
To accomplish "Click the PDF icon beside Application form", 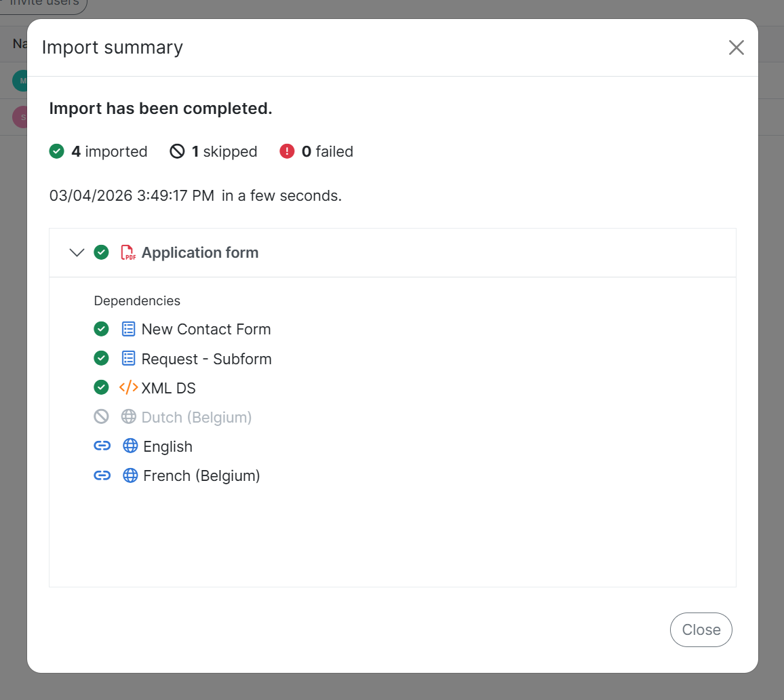I will (128, 253).
